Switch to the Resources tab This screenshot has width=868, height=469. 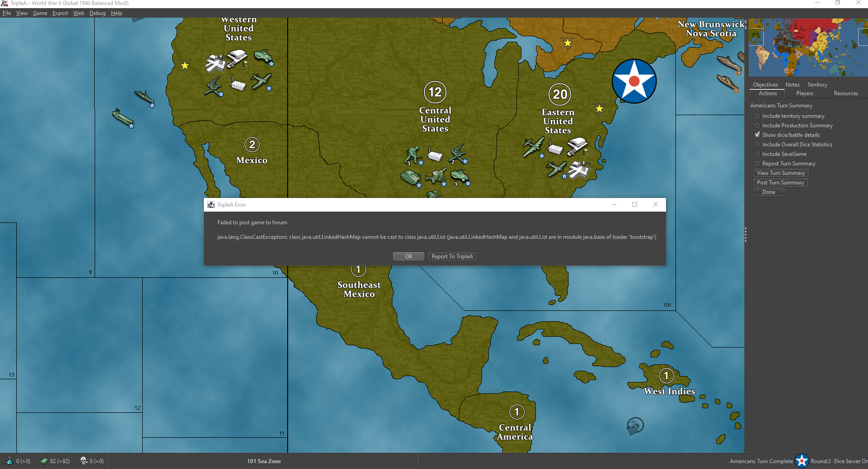click(x=845, y=93)
